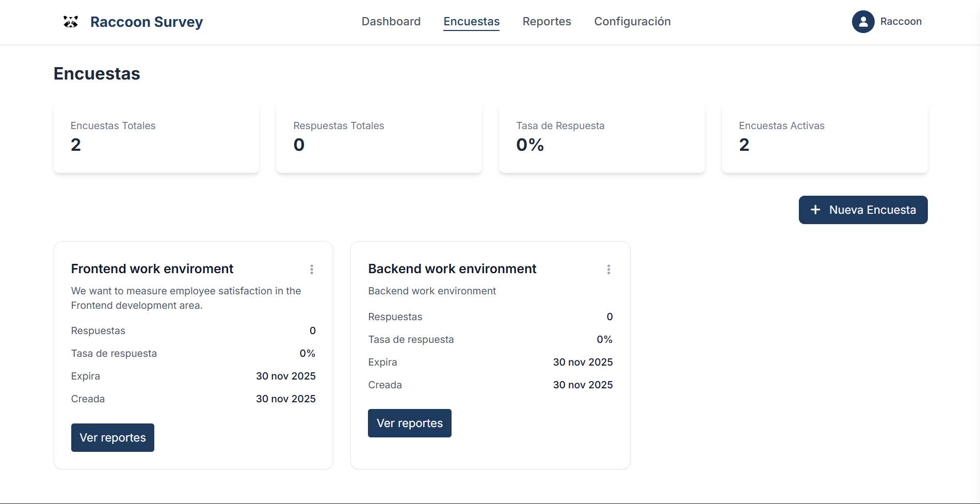View reports for Backend work environment
This screenshot has height=504, width=980.
(409, 423)
